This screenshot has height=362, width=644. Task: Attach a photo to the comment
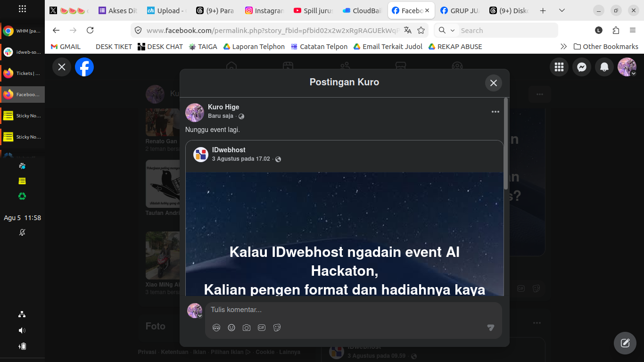click(x=247, y=328)
